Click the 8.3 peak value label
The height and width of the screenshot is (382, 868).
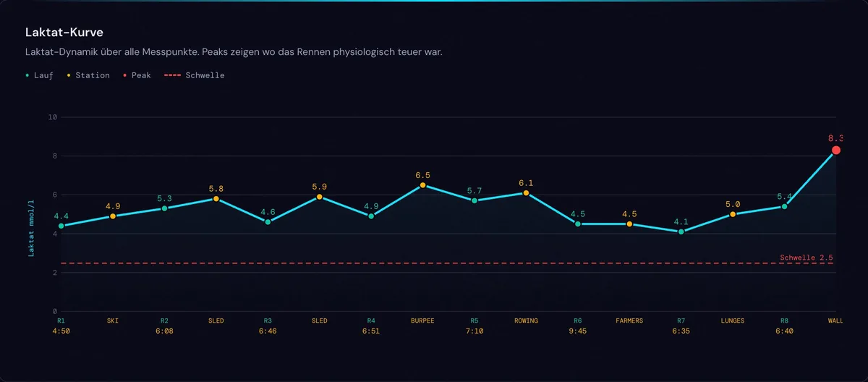coord(835,137)
